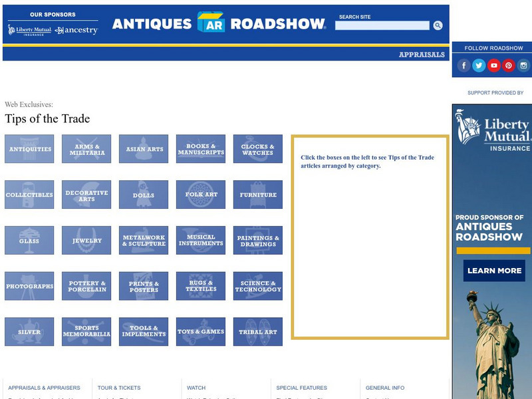Click the Tips of the Trade heading

click(x=47, y=119)
